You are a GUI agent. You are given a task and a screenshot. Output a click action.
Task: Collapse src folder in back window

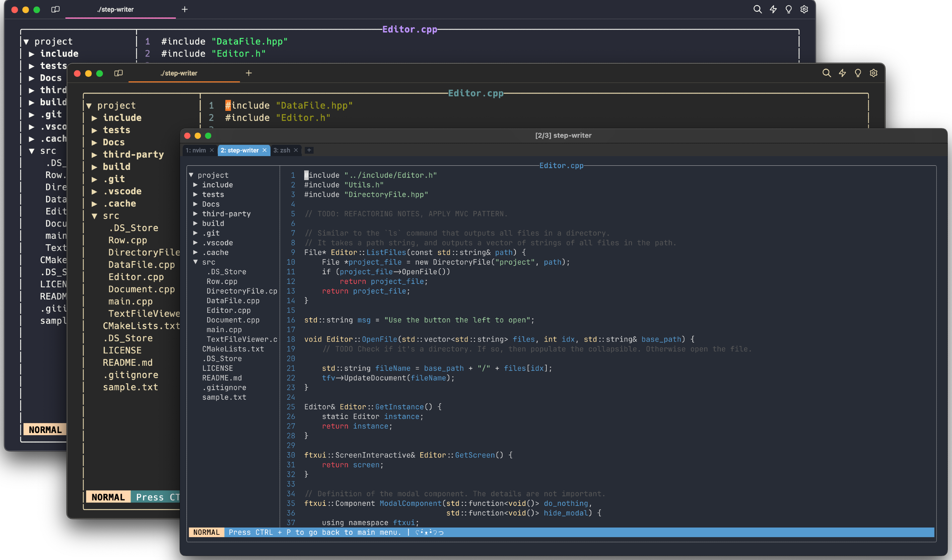pos(32,151)
